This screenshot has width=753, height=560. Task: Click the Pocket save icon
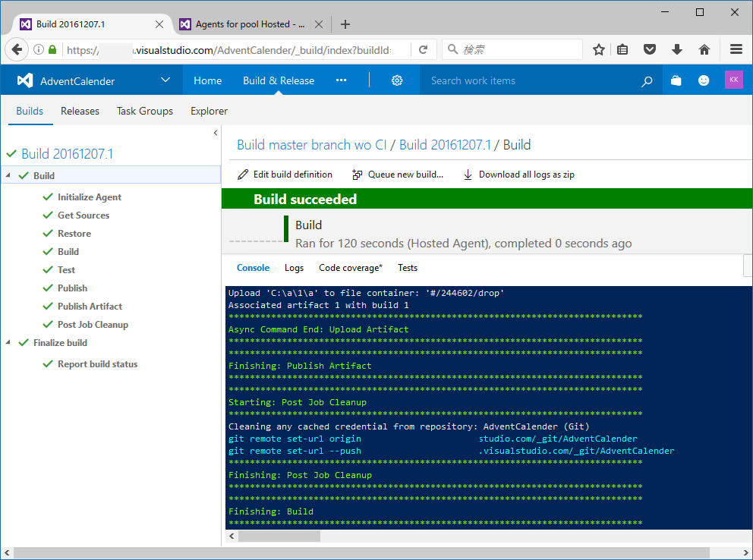[x=649, y=49]
